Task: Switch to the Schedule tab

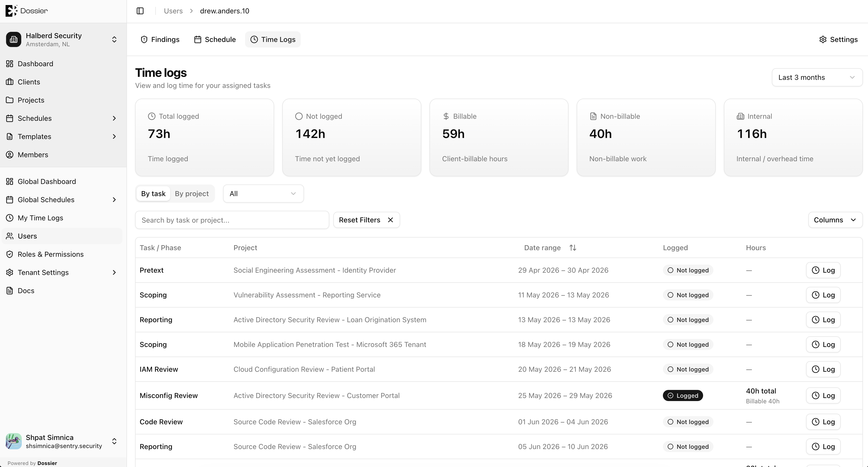Action: (215, 39)
